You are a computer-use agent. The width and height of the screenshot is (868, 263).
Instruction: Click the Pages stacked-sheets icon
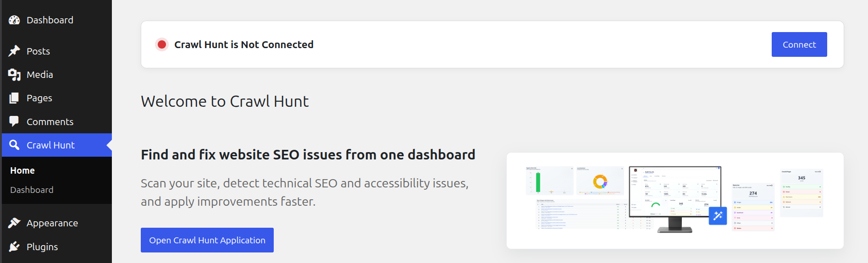[x=14, y=98]
